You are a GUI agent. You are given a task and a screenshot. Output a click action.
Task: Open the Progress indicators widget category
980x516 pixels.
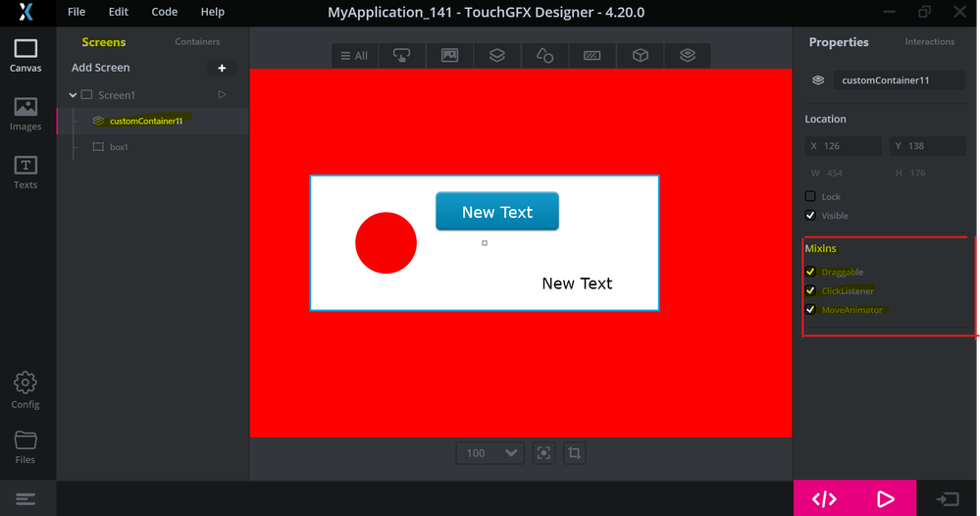(x=592, y=56)
